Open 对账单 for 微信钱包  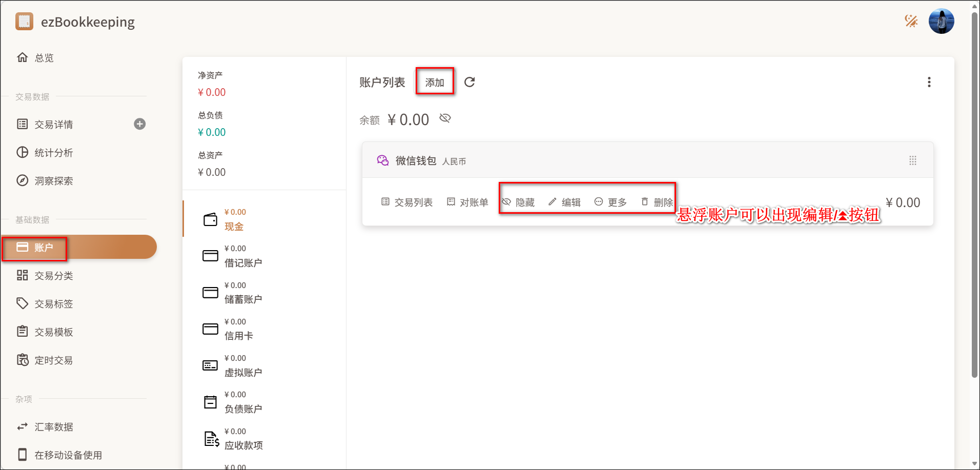pos(467,202)
